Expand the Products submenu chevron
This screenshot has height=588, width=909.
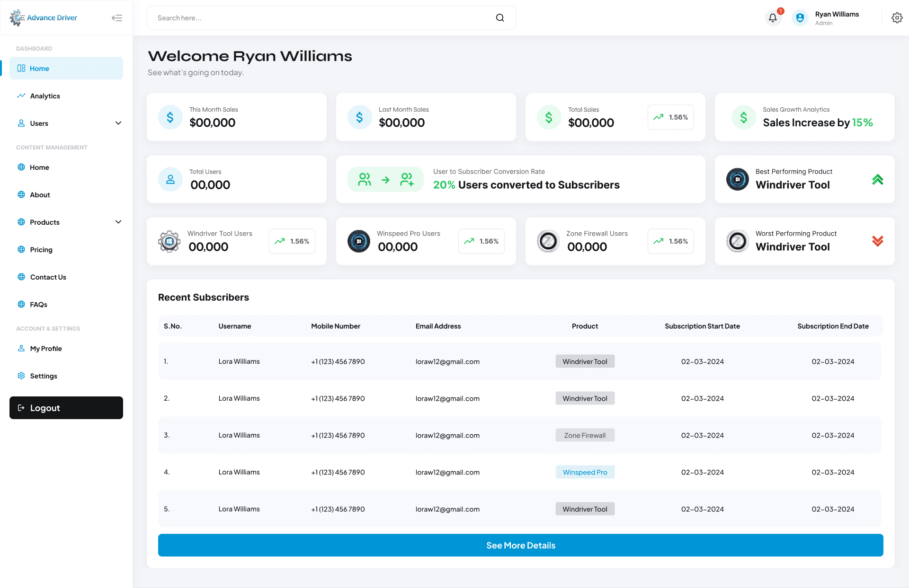coord(118,222)
